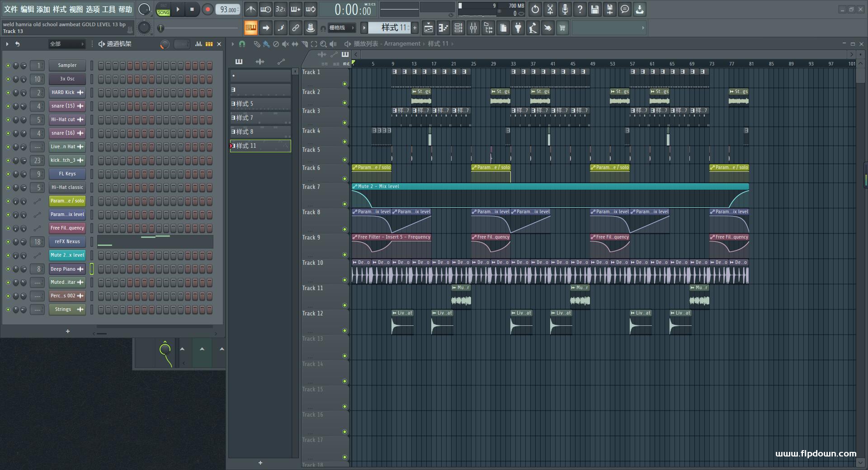Open the 帮助 menu

125,9
